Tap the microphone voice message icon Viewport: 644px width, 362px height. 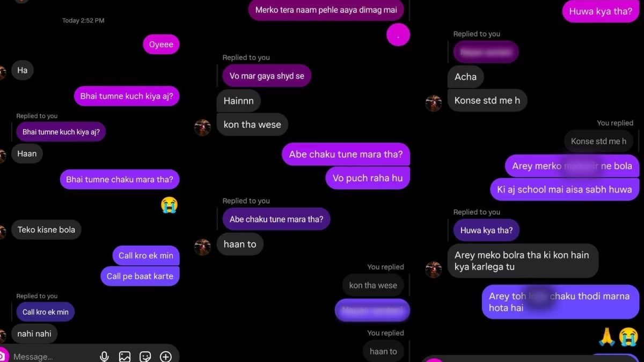pyautogui.click(x=105, y=357)
